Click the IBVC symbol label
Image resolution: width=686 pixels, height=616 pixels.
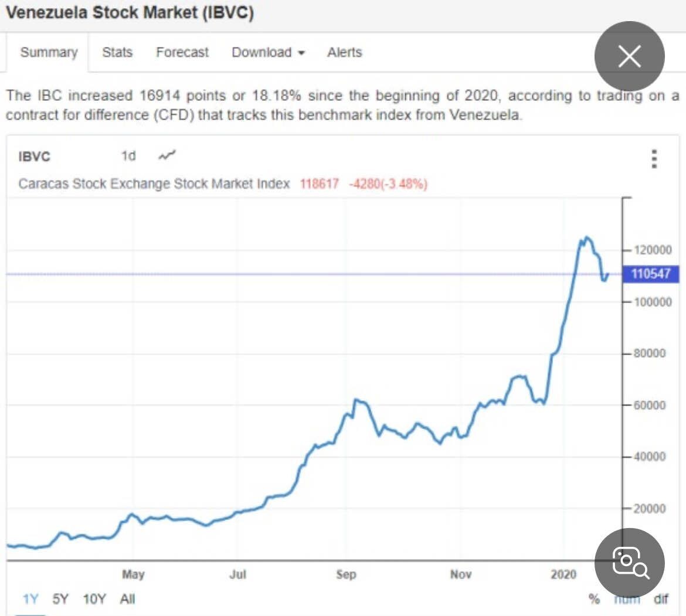(x=34, y=156)
